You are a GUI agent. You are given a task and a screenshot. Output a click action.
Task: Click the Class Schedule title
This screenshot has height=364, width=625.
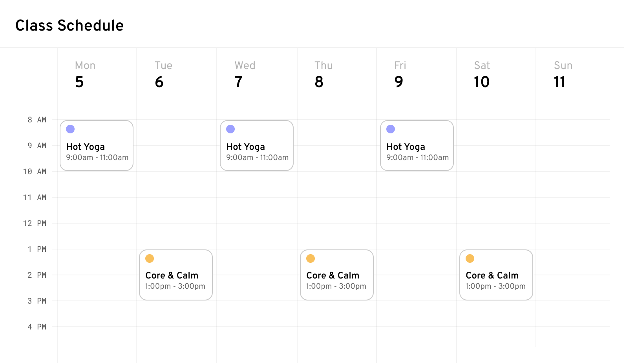click(x=69, y=25)
